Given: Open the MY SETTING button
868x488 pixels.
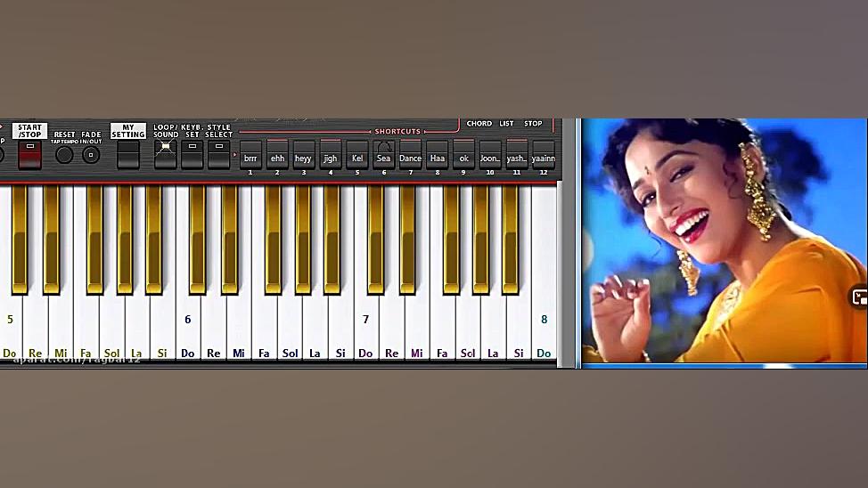Looking at the screenshot, I should pyautogui.click(x=127, y=155).
